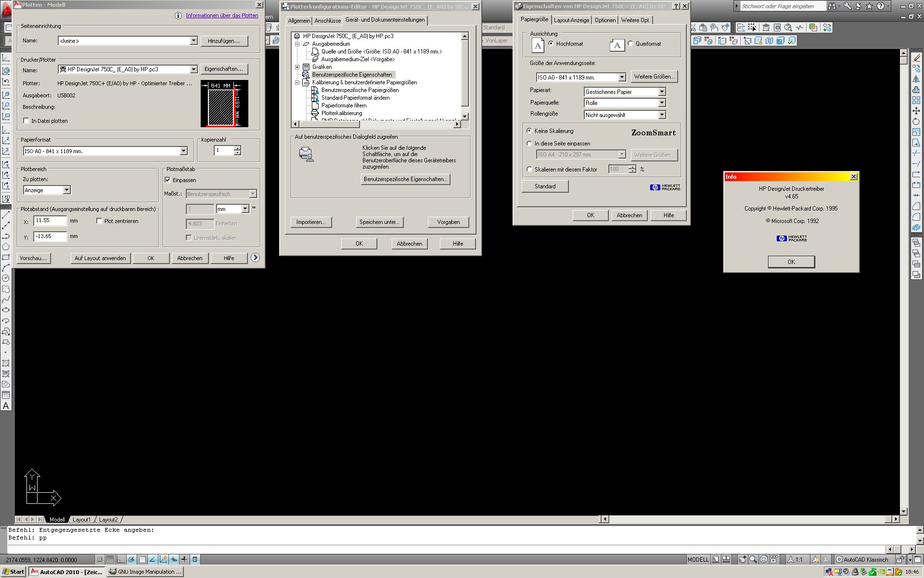The height and width of the screenshot is (578, 924).
Task: Toggle the Einpassen checkbox
Action: [168, 180]
